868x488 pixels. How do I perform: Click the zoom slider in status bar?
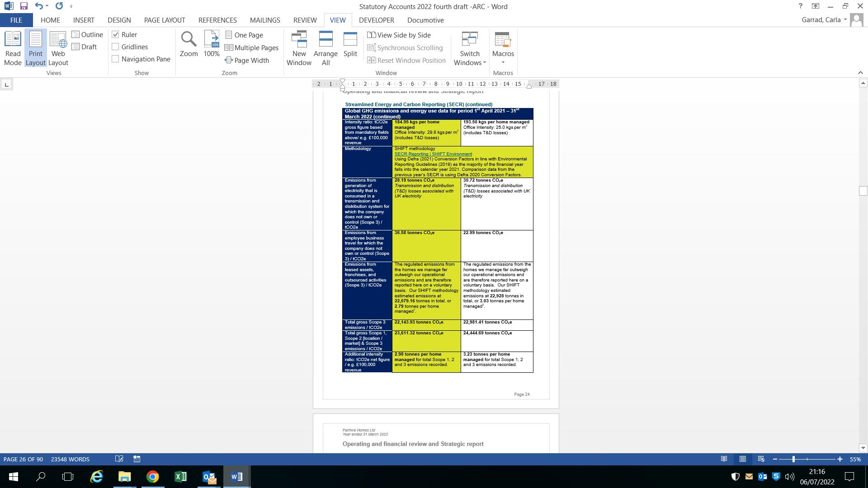793,459
